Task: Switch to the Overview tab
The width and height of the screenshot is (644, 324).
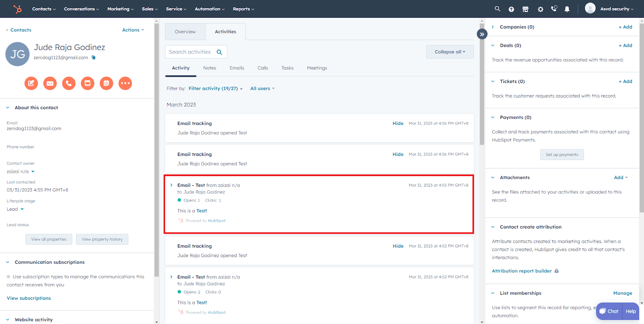Action: tap(185, 31)
